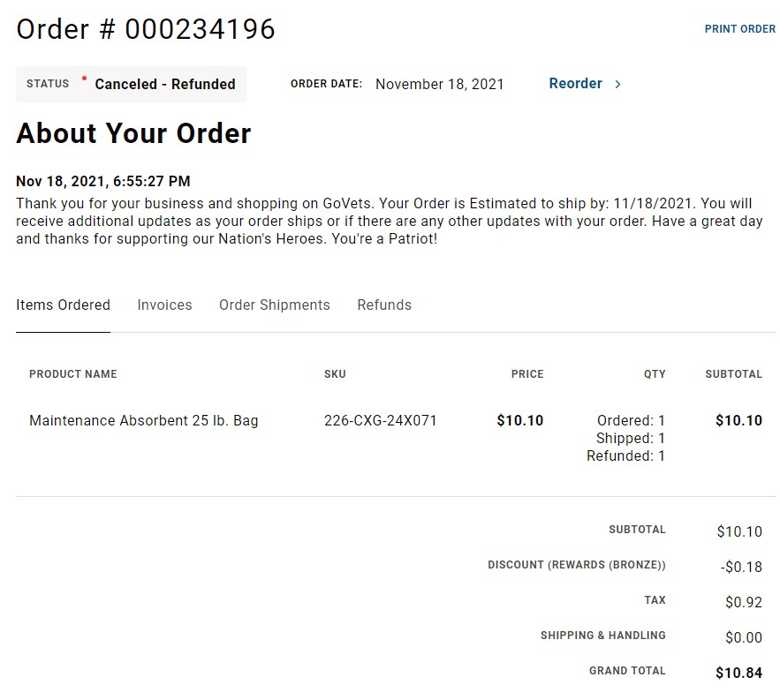Image resolution: width=780 pixels, height=700 pixels.
Task: Click the Canceled - Refunded status badge
Action: (x=132, y=84)
